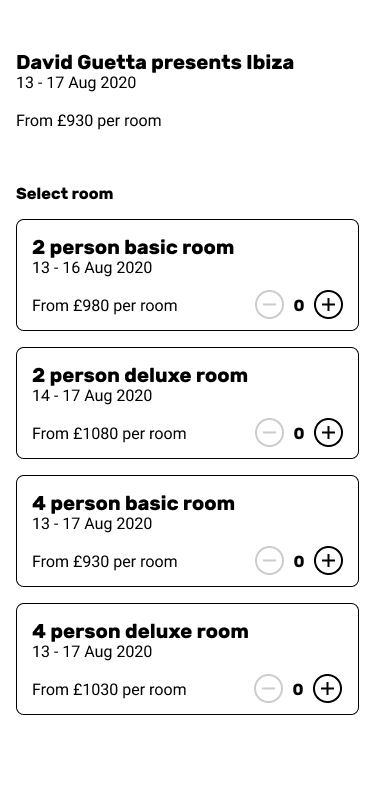Click the Select room heading
The height and width of the screenshot is (812, 375).
point(65,194)
